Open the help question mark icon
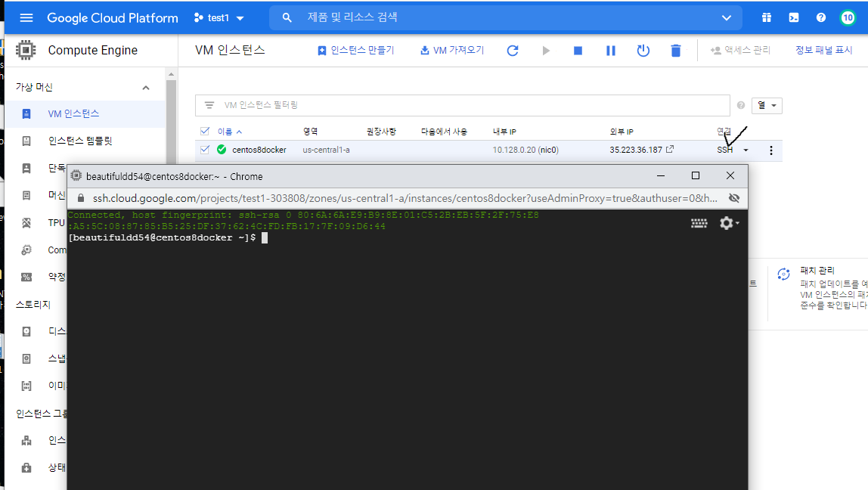The width and height of the screenshot is (868, 490). coord(821,17)
